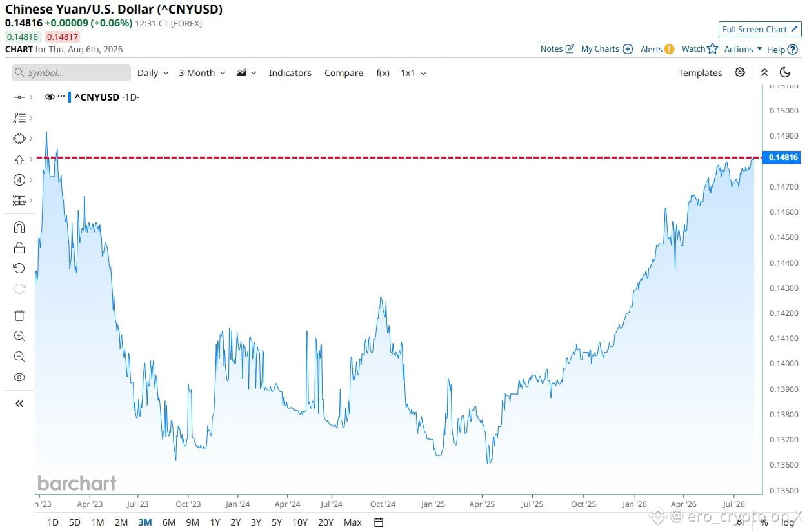Select the line drawing tool
Viewport: 807px width, 532px height.
[x=19, y=97]
